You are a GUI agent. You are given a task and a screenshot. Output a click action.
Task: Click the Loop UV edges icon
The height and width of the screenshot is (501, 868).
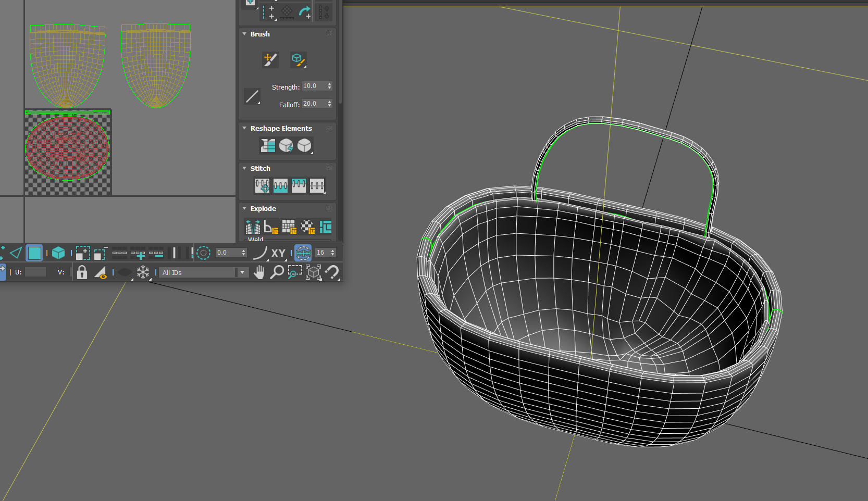pyautogui.click(x=120, y=253)
